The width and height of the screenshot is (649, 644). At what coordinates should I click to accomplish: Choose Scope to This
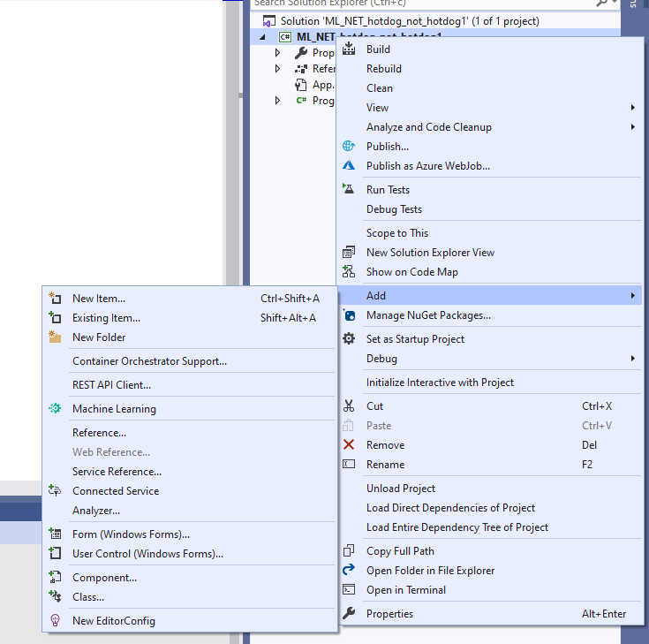pos(397,233)
